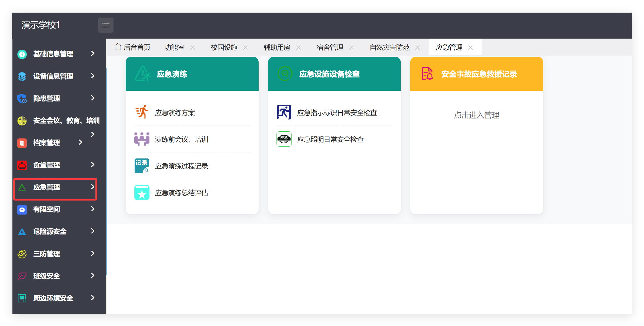Open the 后台首页 home tab
The image size is (644, 326).
tap(132, 47)
